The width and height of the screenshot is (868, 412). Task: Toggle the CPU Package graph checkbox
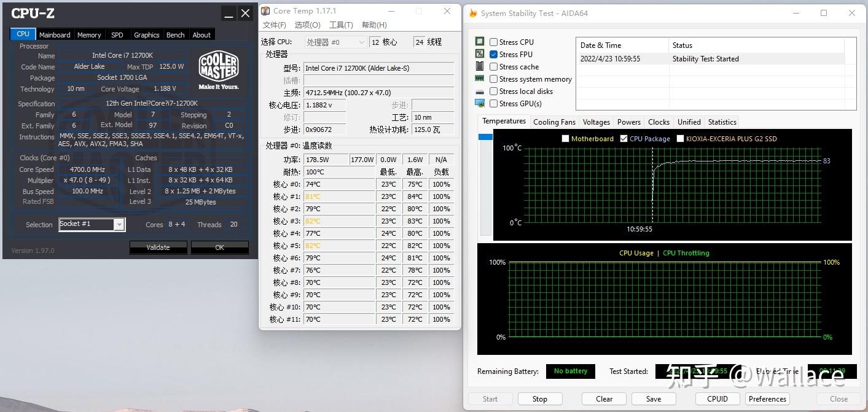click(624, 139)
